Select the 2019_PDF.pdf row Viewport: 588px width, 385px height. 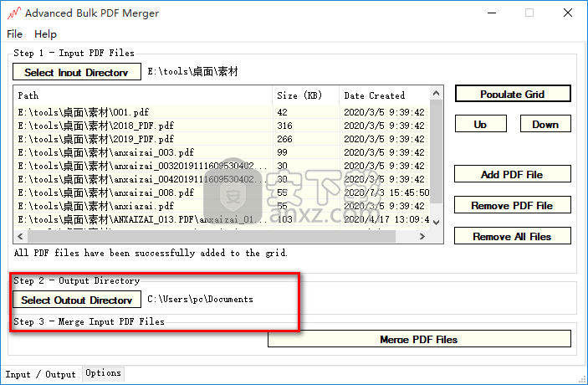[x=222, y=139]
